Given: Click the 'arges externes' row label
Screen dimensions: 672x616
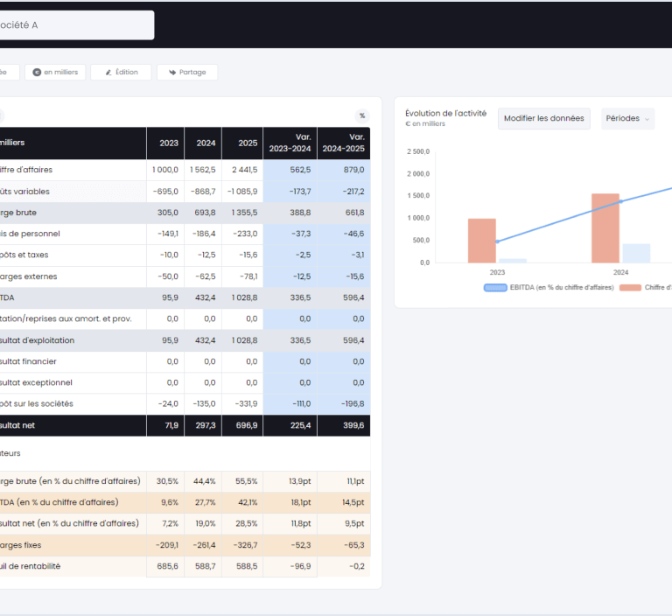Looking at the screenshot, I should click(28, 276).
